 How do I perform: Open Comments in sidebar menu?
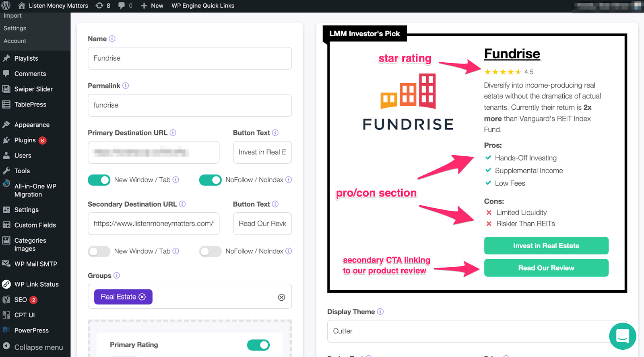pos(30,74)
